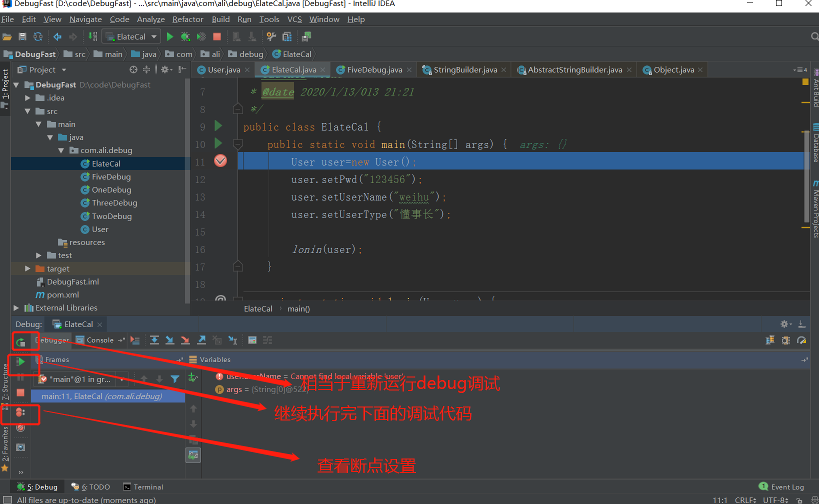The image size is (819, 504).
Task: Click the Open file toolbar icon
Action: 7,36
